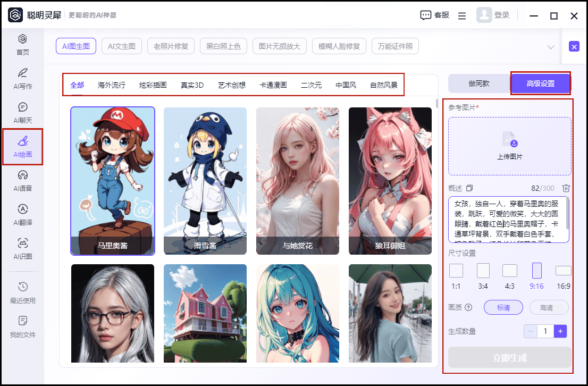588x386 pixels.
Task: Click the gallery vertical scrollbar
Action: [437, 104]
